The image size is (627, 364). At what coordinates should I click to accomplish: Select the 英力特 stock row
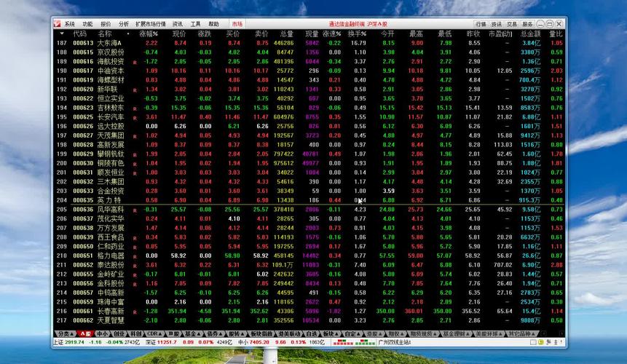click(x=308, y=199)
